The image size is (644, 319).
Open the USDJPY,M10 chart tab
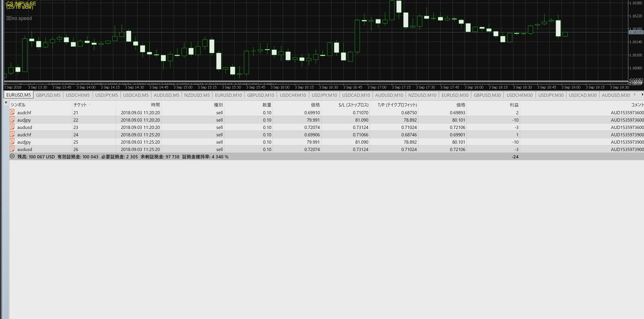coord(324,95)
